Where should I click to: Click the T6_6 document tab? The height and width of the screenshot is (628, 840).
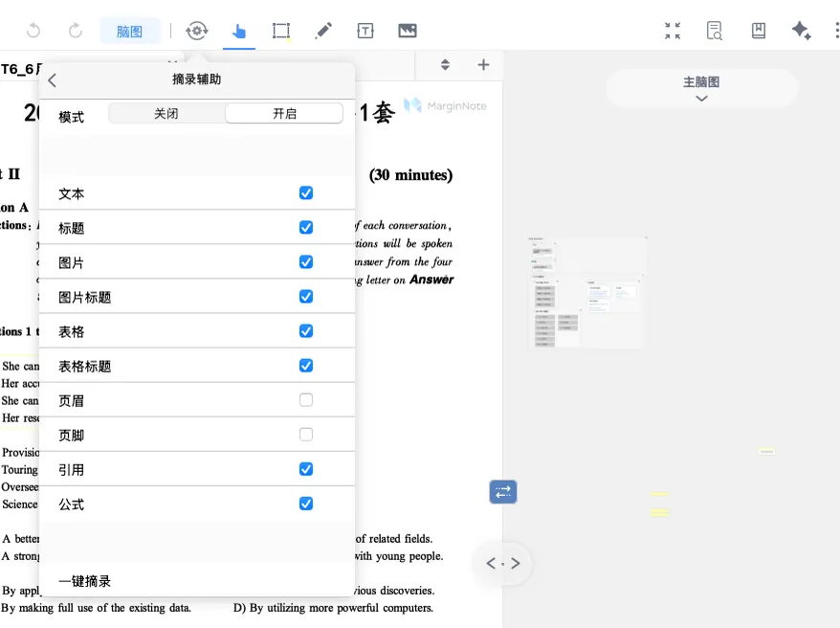click(x=21, y=69)
